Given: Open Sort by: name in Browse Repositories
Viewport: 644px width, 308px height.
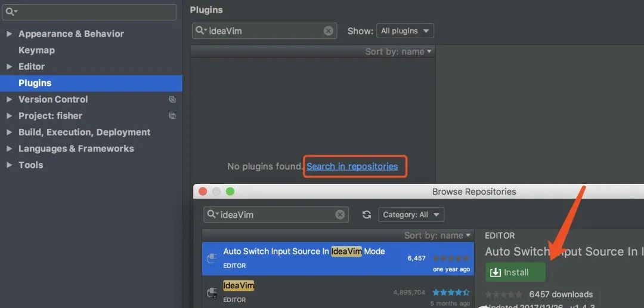Looking at the screenshot, I should (x=438, y=235).
